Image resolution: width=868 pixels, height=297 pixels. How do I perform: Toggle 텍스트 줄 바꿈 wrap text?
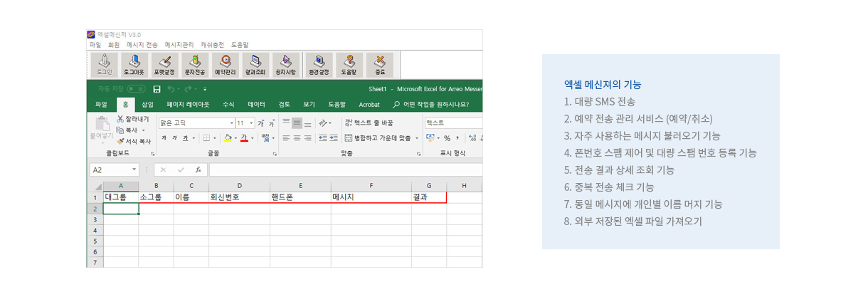pos(368,123)
